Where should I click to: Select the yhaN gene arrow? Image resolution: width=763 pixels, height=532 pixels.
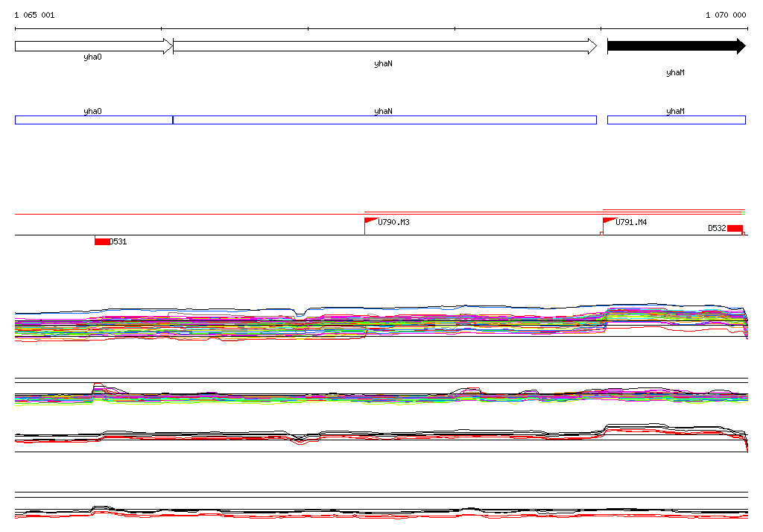(385, 46)
